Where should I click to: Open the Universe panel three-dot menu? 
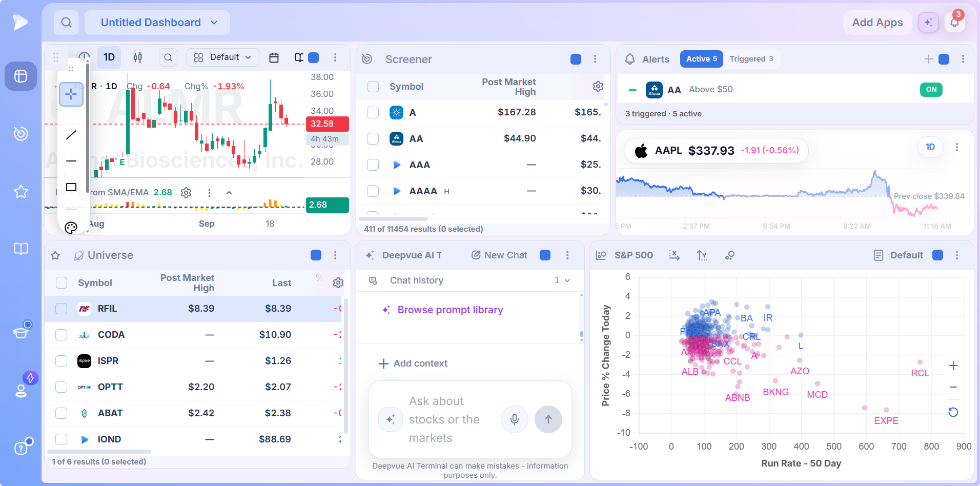tap(335, 255)
